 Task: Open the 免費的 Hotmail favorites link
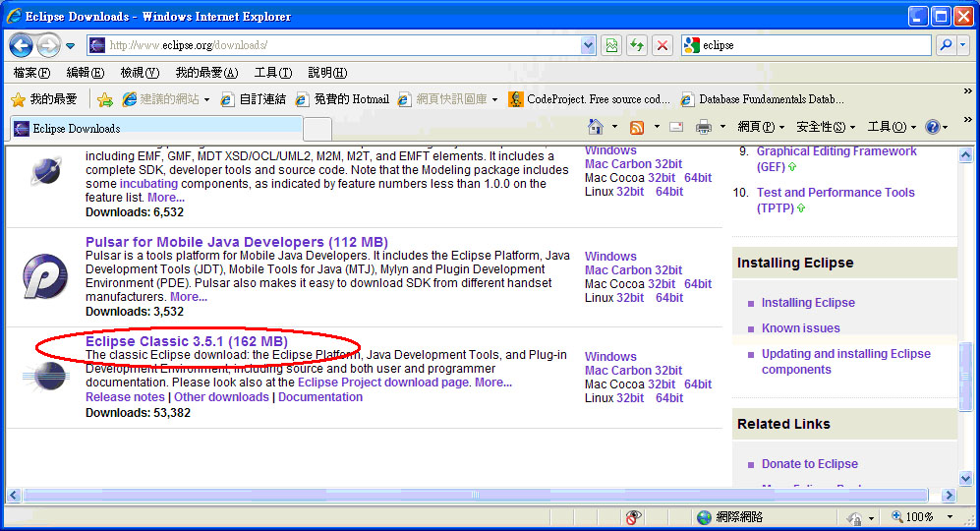tap(342, 98)
